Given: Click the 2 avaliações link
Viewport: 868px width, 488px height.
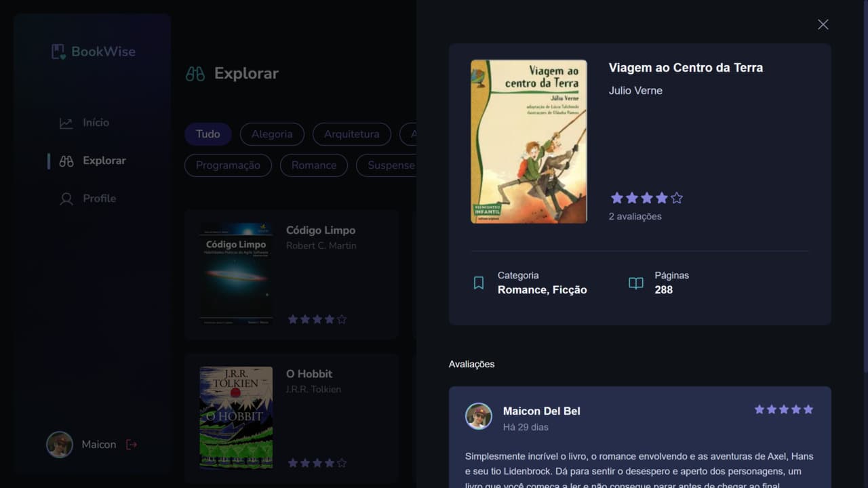Looking at the screenshot, I should pos(635,216).
